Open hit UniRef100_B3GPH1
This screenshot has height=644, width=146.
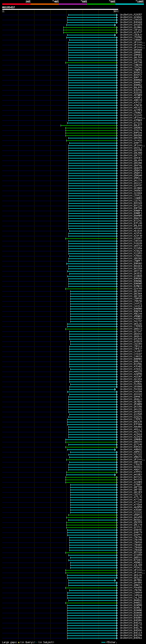(131, 90)
